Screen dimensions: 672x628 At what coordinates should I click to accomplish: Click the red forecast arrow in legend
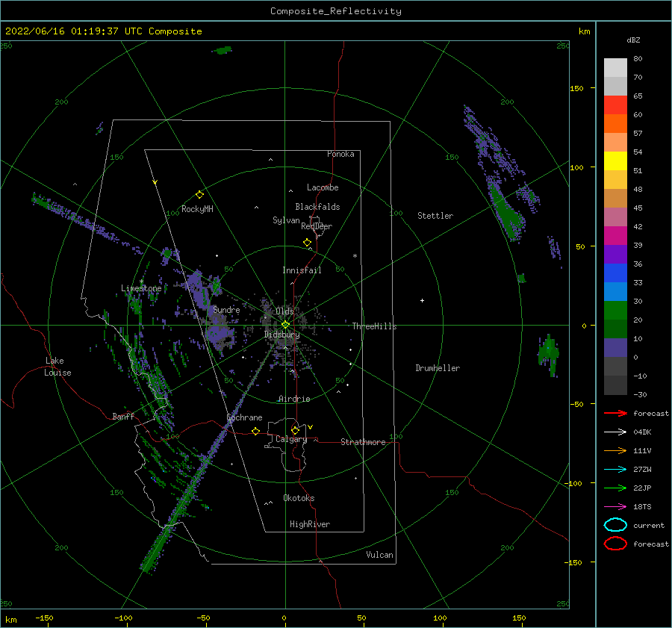(x=615, y=413)
